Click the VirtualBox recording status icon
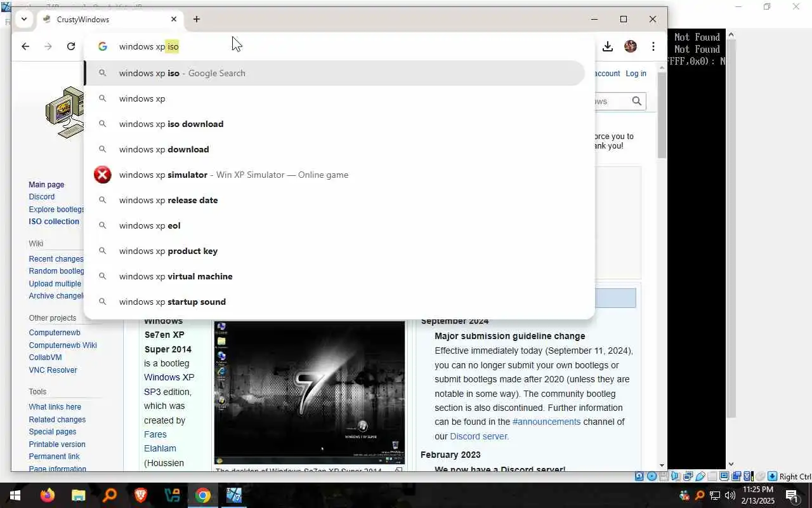Image resolution: width=812 pixels, height=508 pixels. tap(736, 476)
